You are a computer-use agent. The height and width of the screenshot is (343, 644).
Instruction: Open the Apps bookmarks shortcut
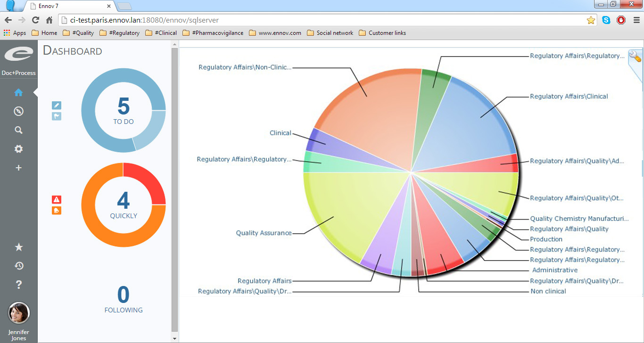[x=15, y=33]
